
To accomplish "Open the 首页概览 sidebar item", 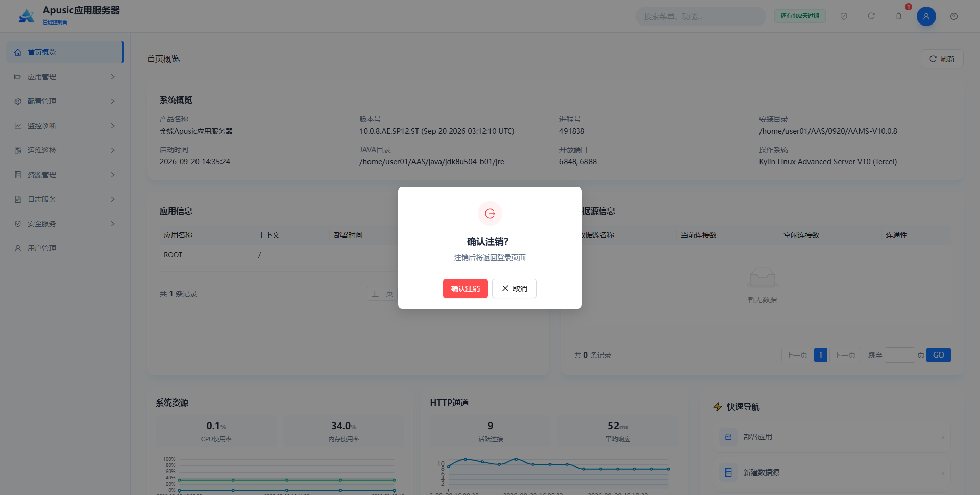I will (65, 52).
